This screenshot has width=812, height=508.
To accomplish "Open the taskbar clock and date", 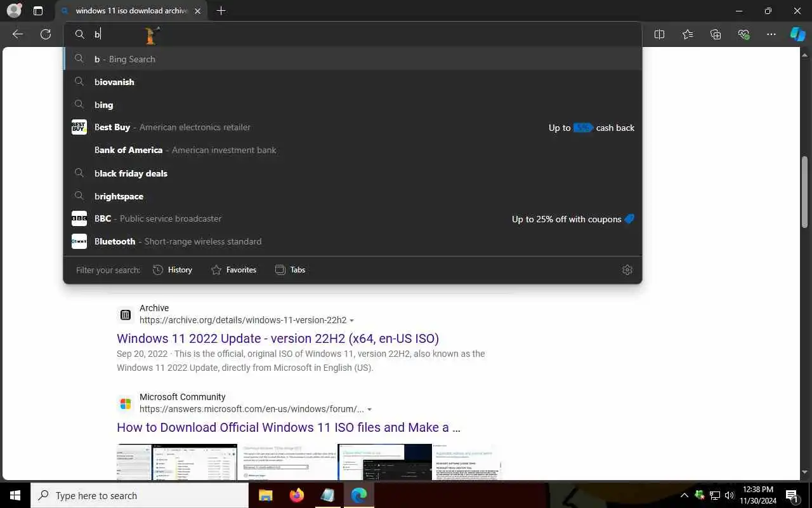I will point(758,495).
